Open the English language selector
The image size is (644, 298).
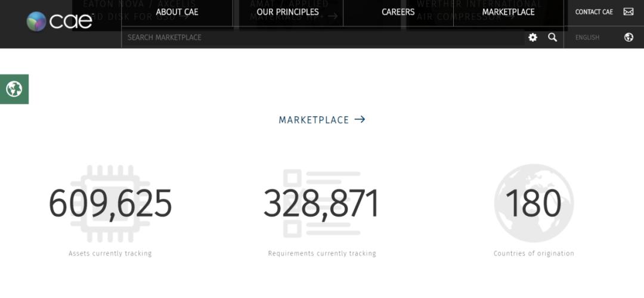(x=587, y=38)
